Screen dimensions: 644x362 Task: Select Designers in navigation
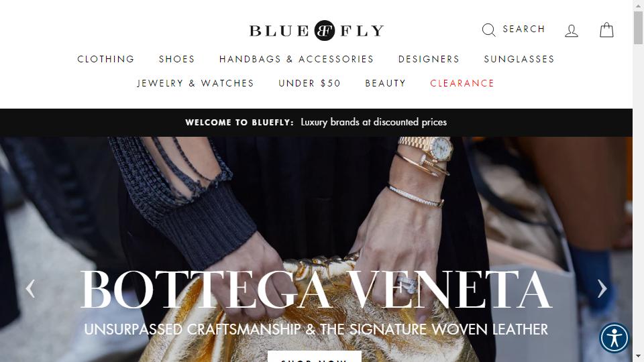(429, 59)
